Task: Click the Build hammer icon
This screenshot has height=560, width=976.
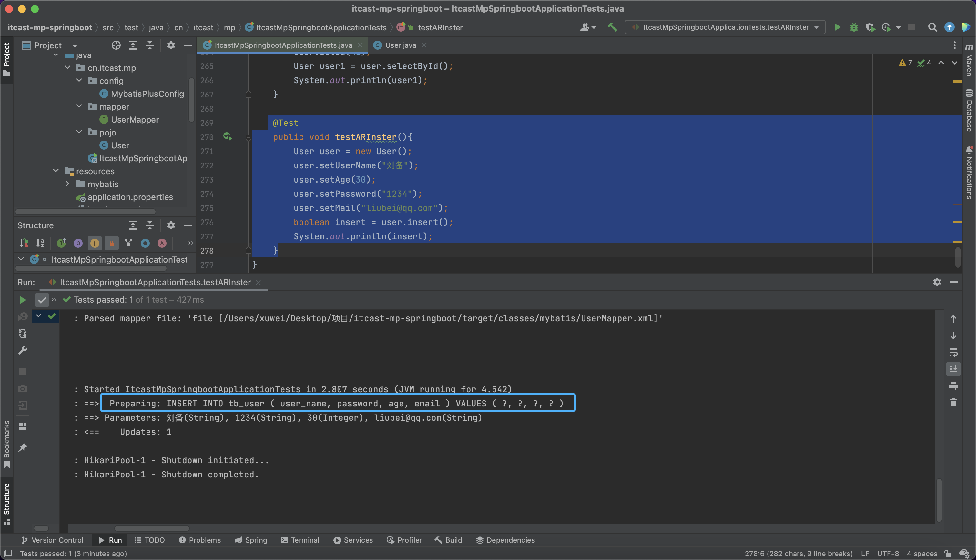Action: click(x=612, y=27)
